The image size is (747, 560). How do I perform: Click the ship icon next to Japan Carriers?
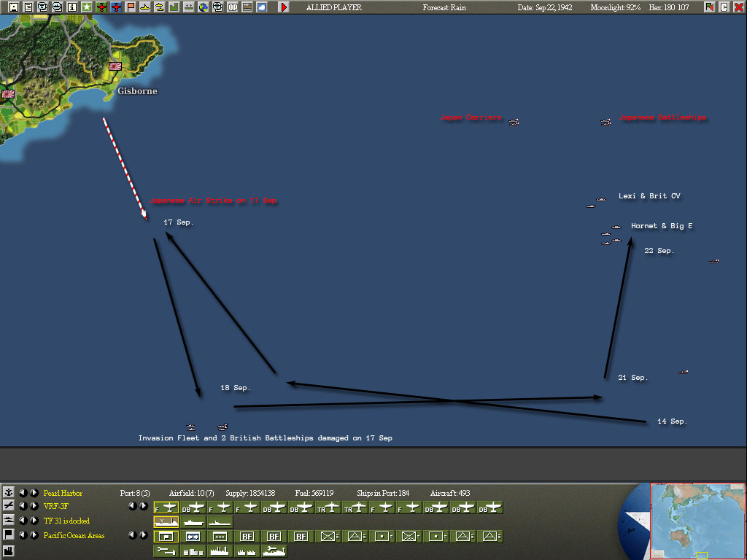click(514, 122)
